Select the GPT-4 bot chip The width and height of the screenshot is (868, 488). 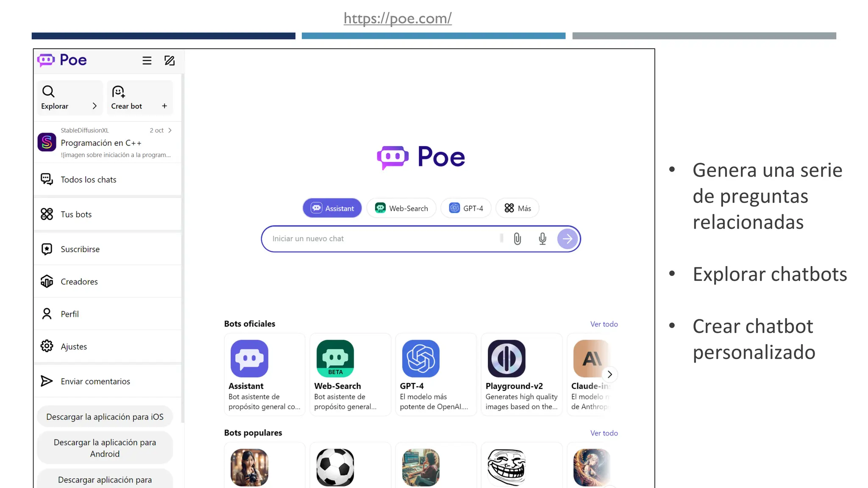466,208
